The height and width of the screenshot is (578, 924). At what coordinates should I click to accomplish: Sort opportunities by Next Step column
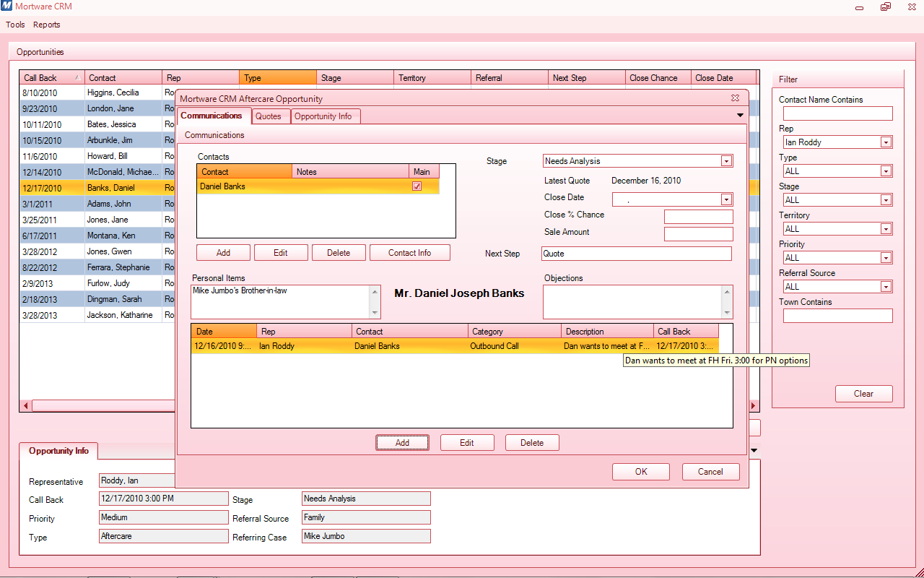pyautogui.click(x=587, y=78)
